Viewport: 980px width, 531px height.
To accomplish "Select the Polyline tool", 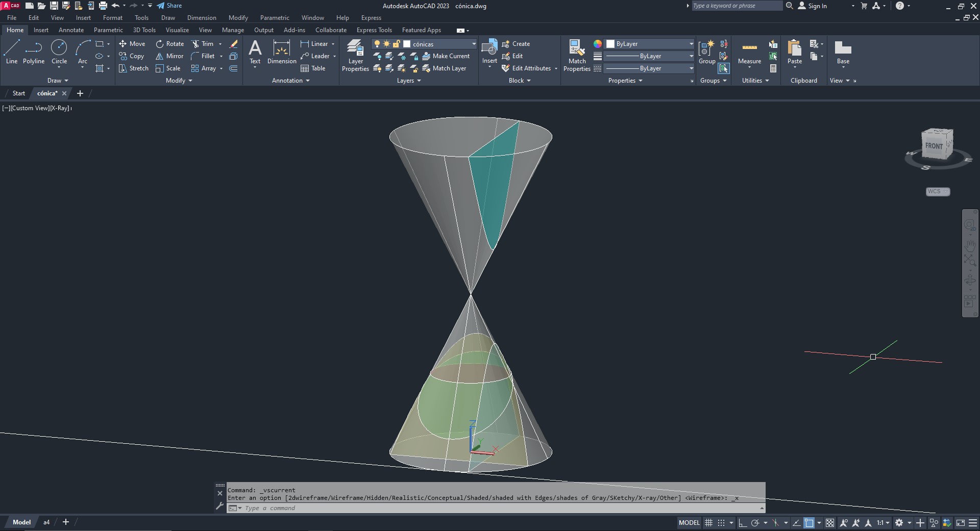I will tap(34, 52).
